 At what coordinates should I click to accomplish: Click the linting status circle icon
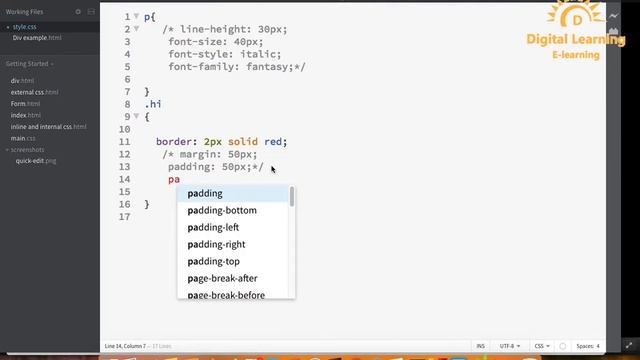click(562, 346)
